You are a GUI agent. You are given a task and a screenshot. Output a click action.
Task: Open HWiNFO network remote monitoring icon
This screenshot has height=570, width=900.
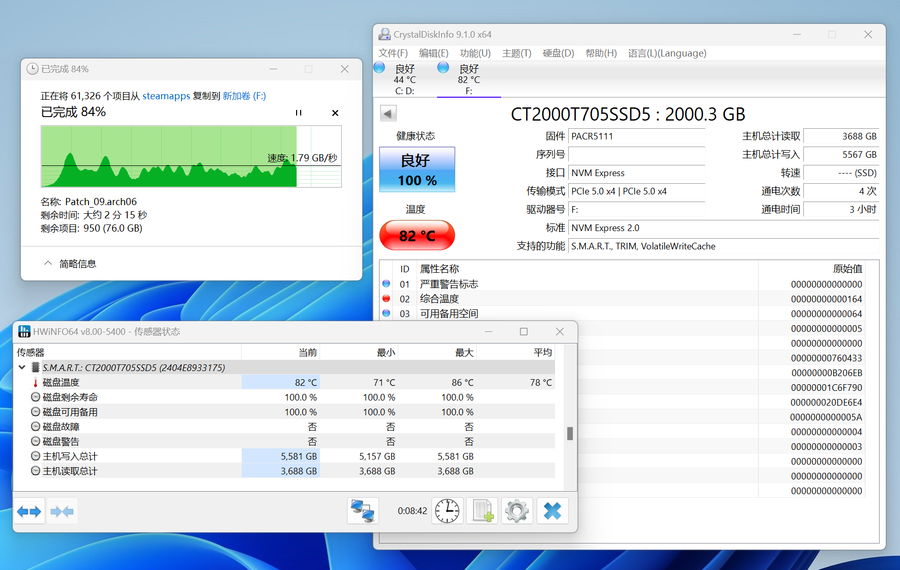coord(362,511)
